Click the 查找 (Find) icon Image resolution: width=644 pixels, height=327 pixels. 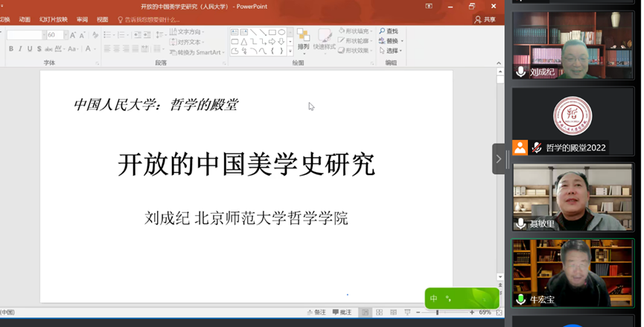coord(388,31)
